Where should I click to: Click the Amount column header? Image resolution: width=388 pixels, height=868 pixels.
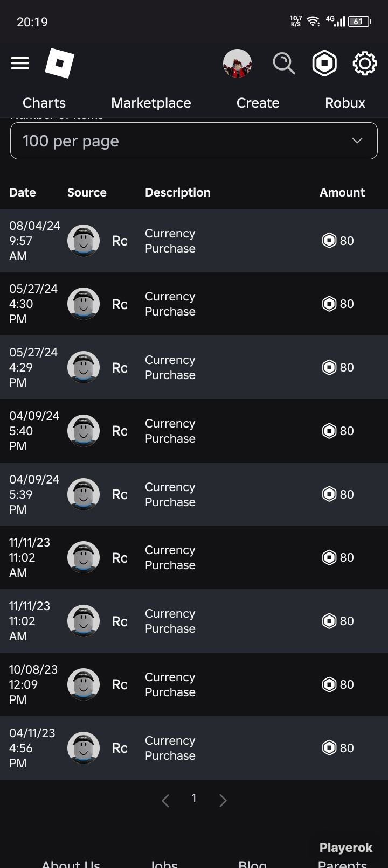coord(342,192)
